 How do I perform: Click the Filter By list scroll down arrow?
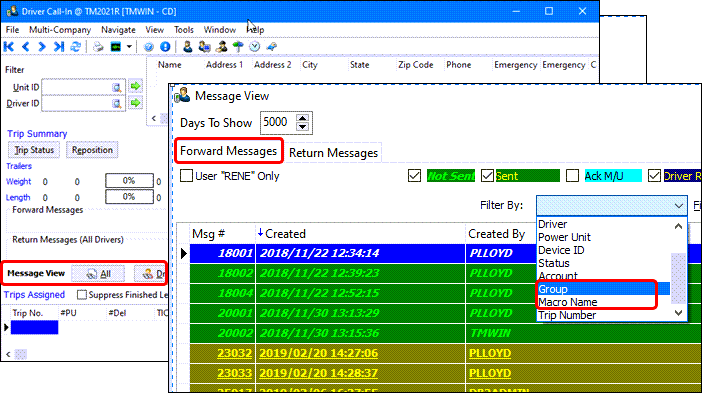pyautogui.click(x=678, y=313)
